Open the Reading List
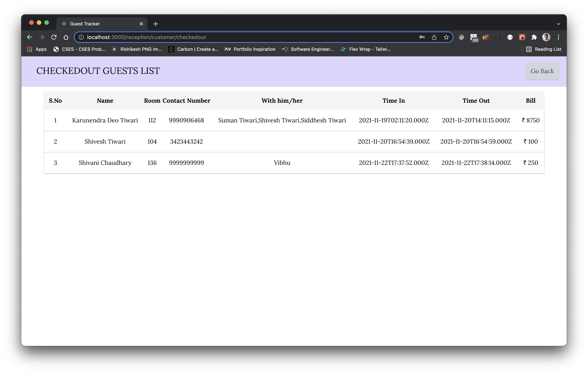The image size is (588, 374). pyautogui.click(x=543, y=49)
